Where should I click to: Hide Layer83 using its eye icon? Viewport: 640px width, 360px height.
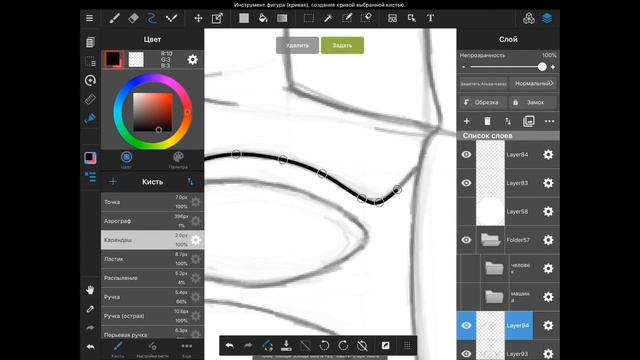tap(466, 183)
